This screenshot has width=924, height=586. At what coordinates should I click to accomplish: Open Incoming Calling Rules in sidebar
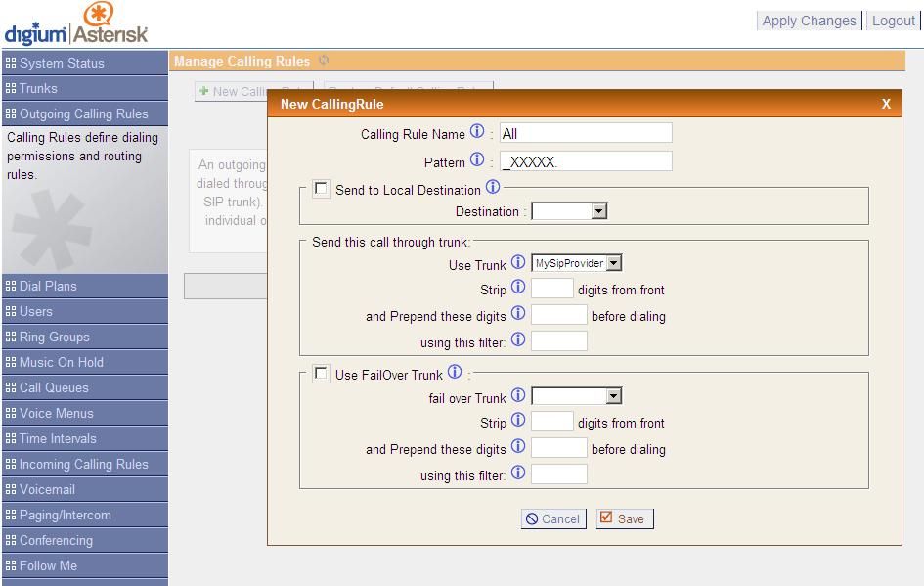(x=85, y=464)
